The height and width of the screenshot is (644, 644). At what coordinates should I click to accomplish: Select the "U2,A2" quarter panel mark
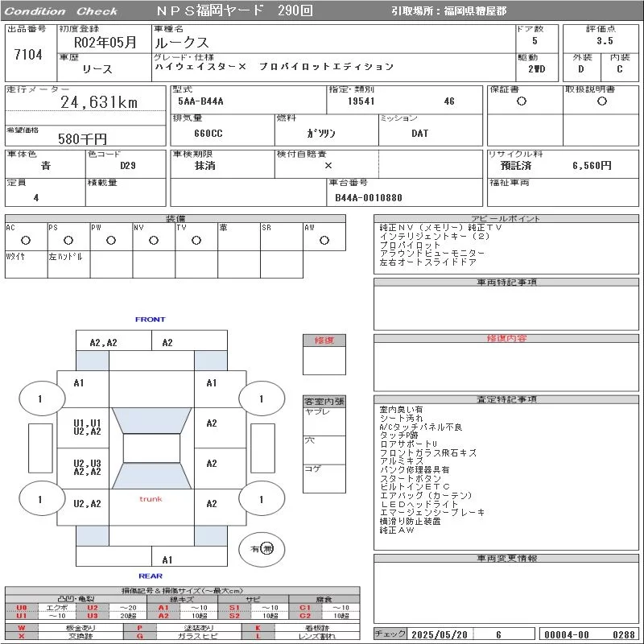pos(87,504)
